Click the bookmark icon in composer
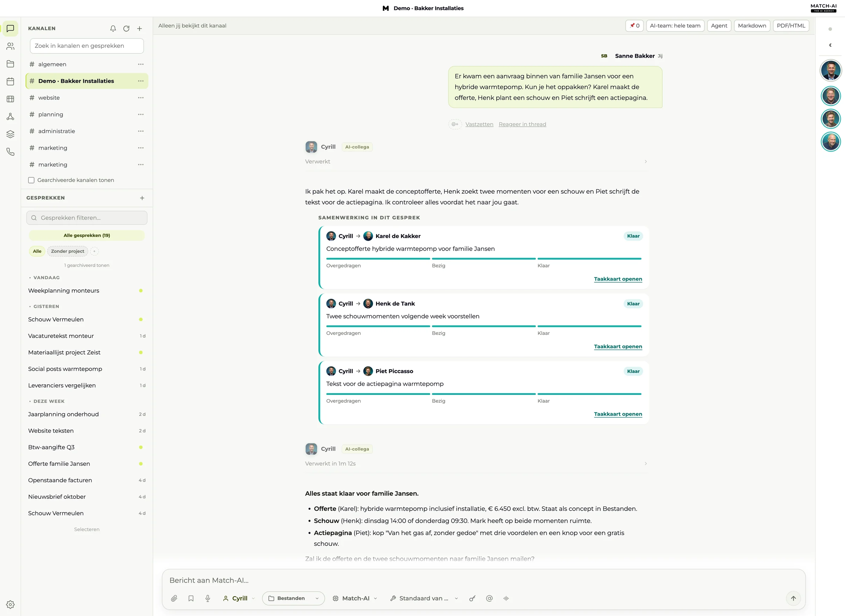This screenshot has height=616, width=845. click(191, 598)
